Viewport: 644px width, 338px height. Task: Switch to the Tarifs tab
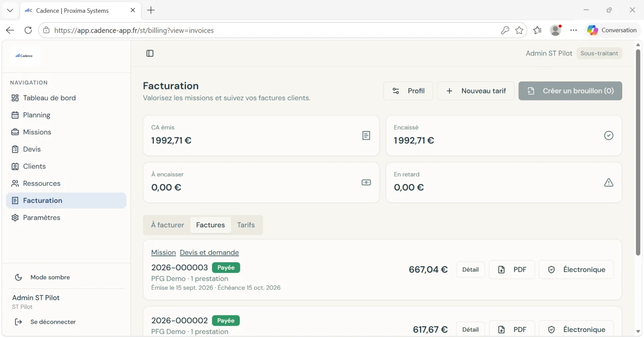click(x=246, y=225)
